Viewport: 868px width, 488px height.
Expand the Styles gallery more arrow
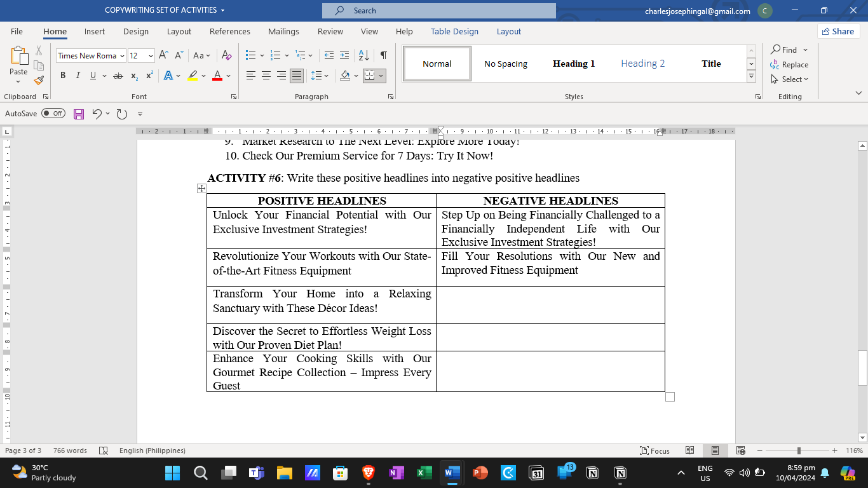pyautogui.click(x=751, y=76)
